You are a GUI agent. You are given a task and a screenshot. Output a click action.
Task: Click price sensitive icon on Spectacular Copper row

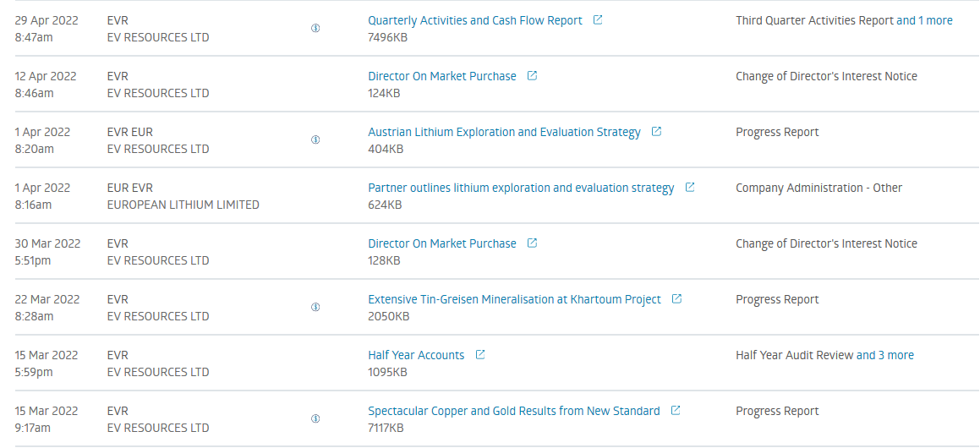(x=315, y=418)
